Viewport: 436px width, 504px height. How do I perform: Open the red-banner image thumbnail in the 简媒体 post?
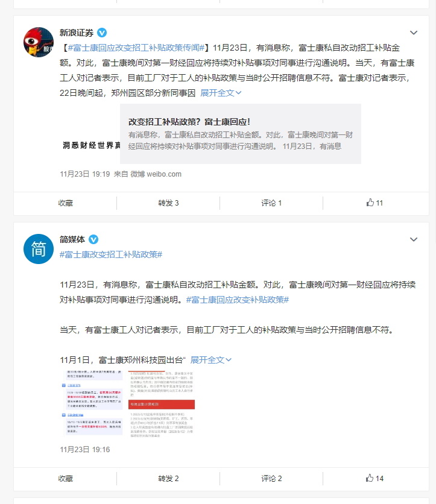tap(162, 404)
